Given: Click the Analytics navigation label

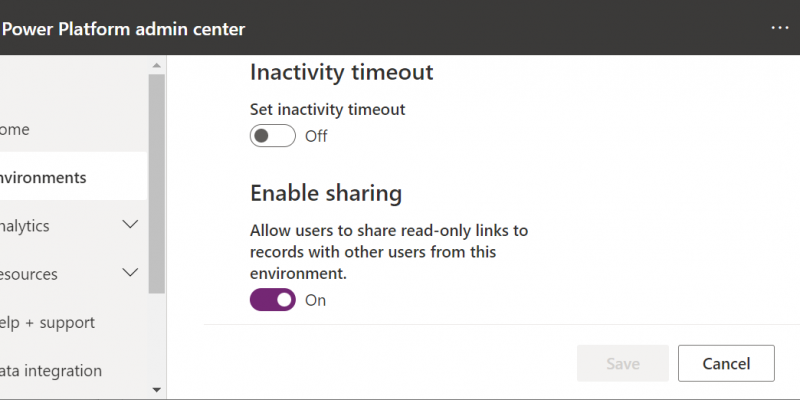Looking at the screenshot, I should point(25,226).
